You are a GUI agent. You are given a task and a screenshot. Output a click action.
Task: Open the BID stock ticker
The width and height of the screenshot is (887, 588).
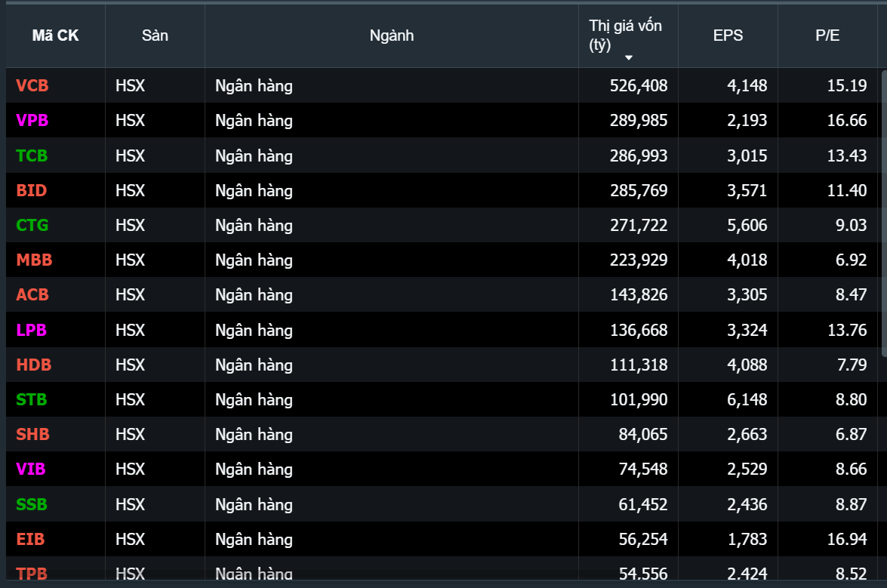[31, 190]
